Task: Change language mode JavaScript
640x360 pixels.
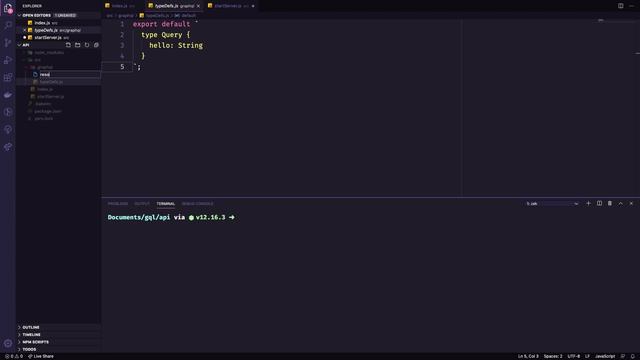Action: pyautogui.click(x=605, y=356)
